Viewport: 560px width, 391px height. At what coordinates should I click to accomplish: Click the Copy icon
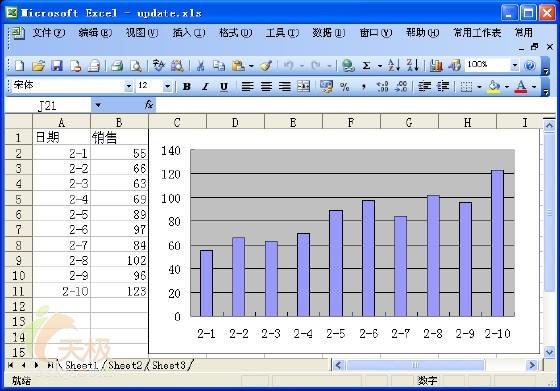[219, 66]
